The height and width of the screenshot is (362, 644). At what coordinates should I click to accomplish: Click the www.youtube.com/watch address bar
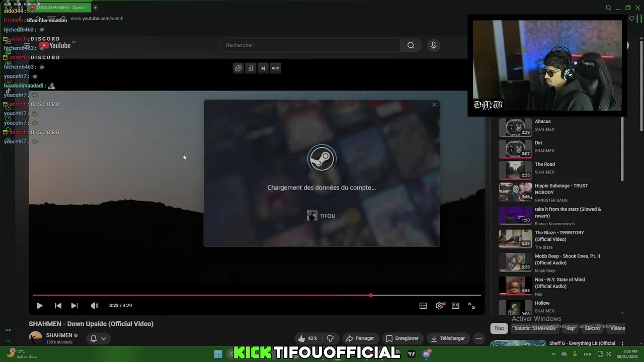pos(97,19)
